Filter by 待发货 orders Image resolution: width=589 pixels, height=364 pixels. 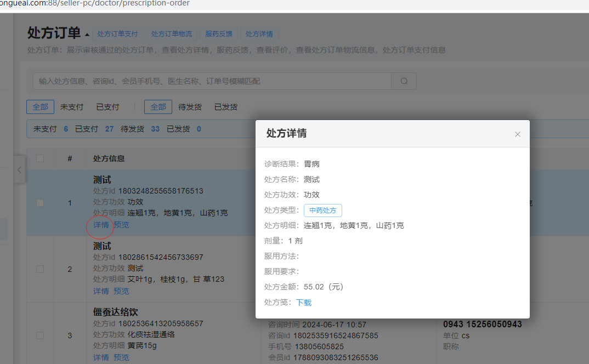pyautogui.click(x=190, y=107)
